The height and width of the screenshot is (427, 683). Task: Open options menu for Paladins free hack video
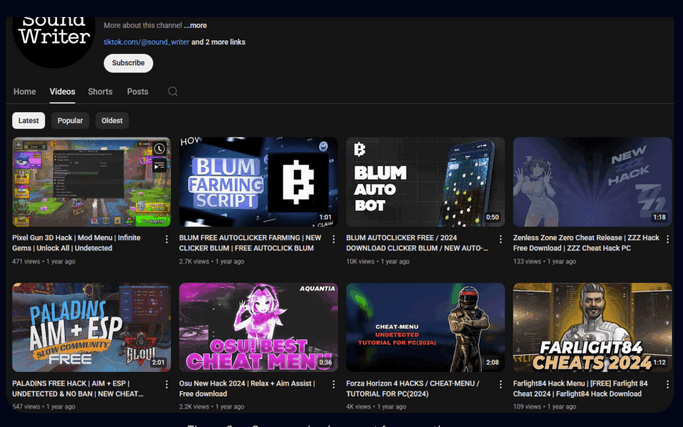[x=167, y=384]
